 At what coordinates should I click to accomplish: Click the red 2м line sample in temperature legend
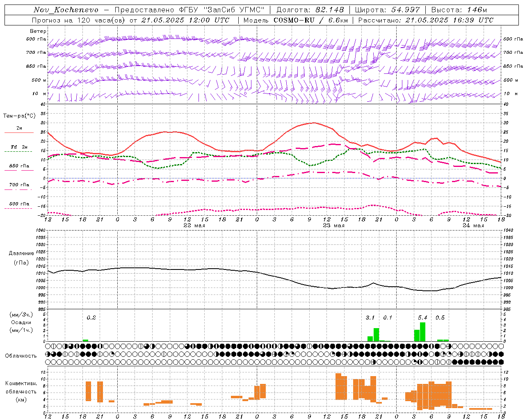coord(19,133)
